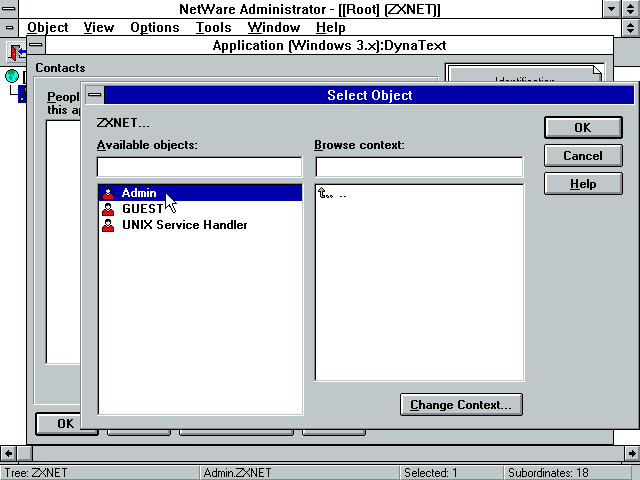This screenshot has width=640, height=480.
Task: Click Tree: ZXNET in status bar
Action: (x=36, y=473)
